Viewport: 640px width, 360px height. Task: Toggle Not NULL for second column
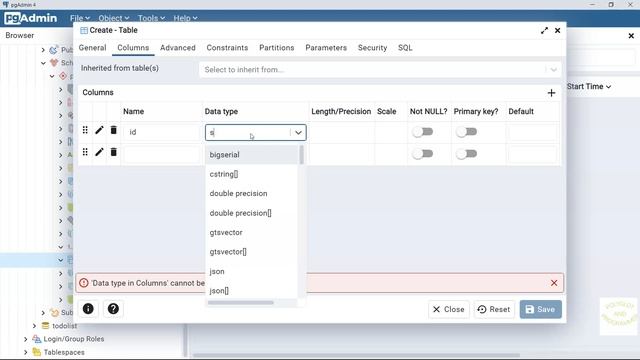click(x=422, y=154)
